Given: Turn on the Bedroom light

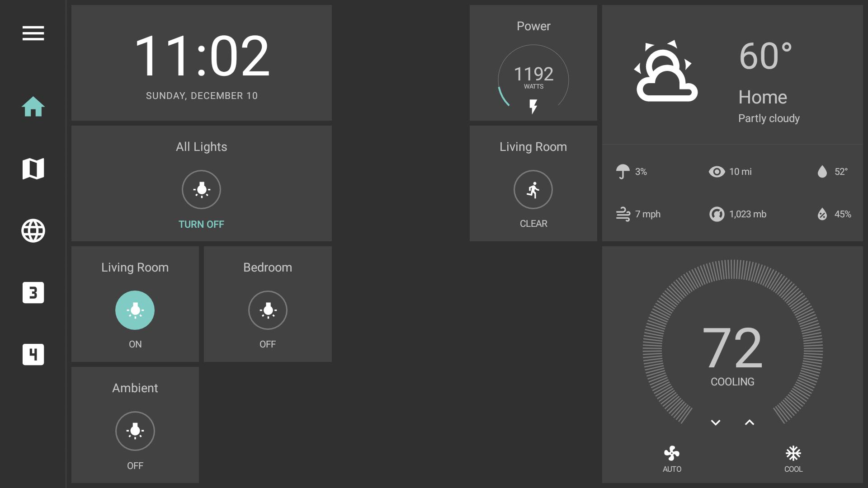Looking at the screenshot, I should pos(268,310).
